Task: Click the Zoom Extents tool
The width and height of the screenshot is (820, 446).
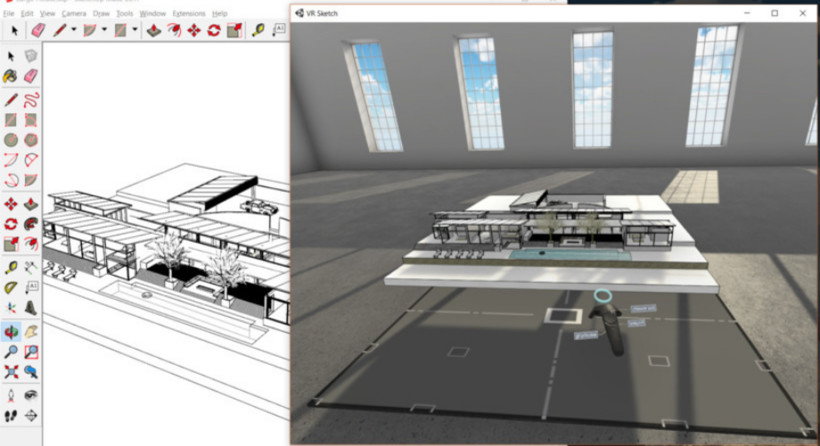Action: [11, 372]
